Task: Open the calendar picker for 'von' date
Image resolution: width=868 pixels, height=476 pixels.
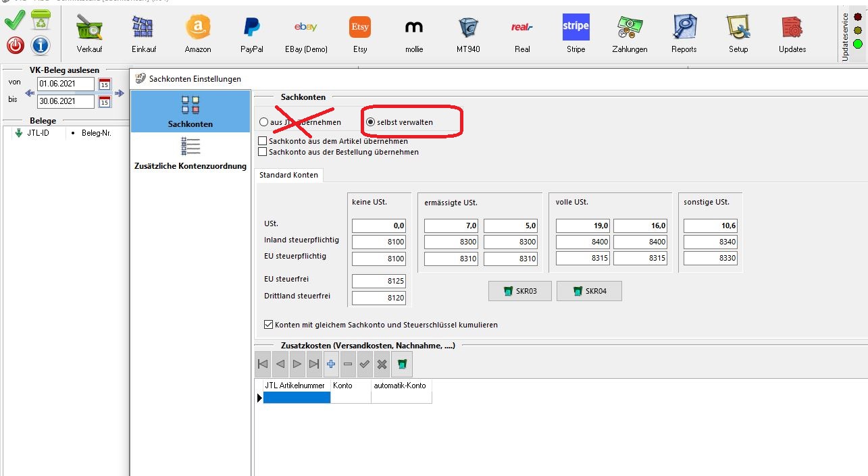Action: pyautogui.click(x=105, y=84)
